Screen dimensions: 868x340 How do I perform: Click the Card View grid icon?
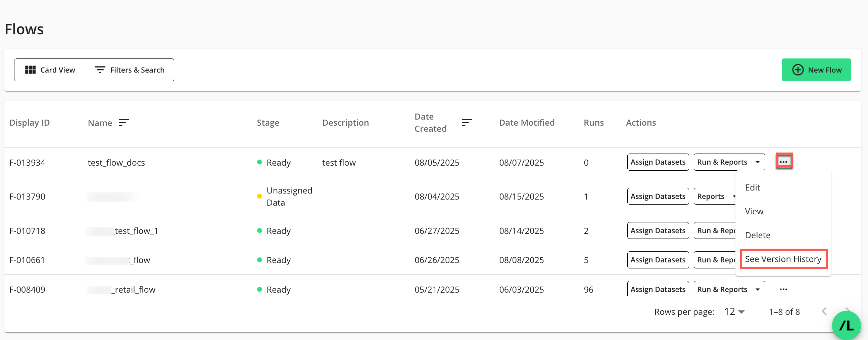30,70
